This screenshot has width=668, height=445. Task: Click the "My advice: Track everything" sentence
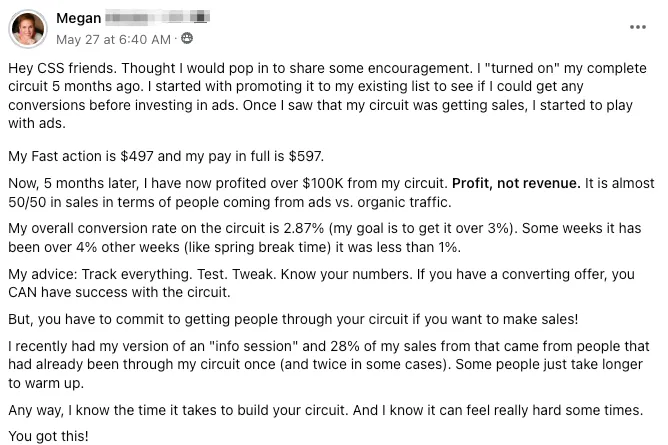click(x=100, y=274)
